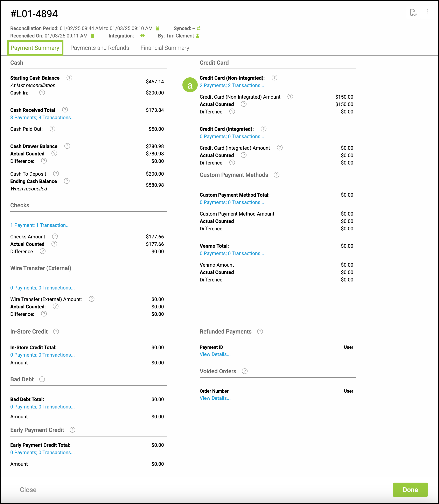Open help icon next to Refunded Payments
Screen dimensions: 439x504
260,331
